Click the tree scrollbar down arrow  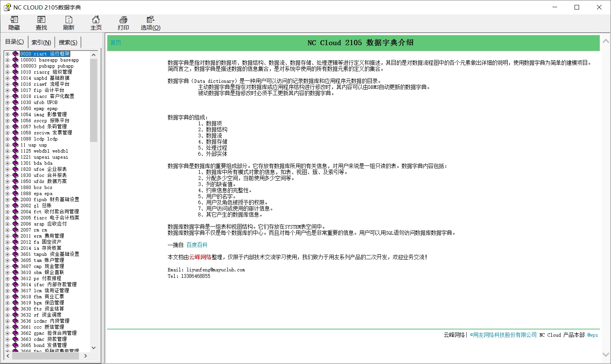click(93, 348)
